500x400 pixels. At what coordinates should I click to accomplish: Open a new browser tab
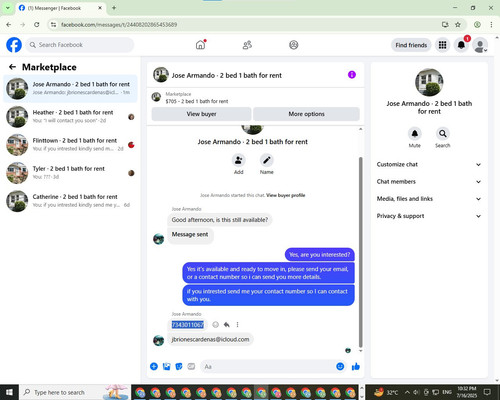click(x=114, y=8)
